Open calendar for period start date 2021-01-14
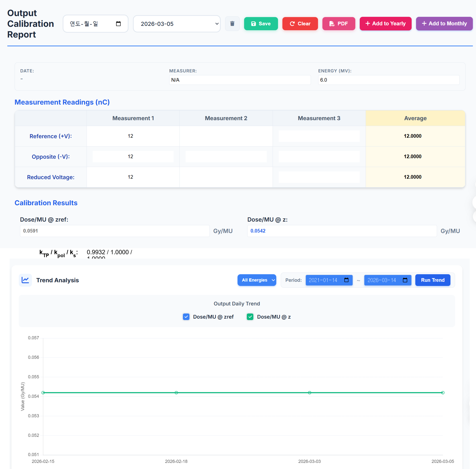This screenshot has height=469, width=476. coord(346,280)
